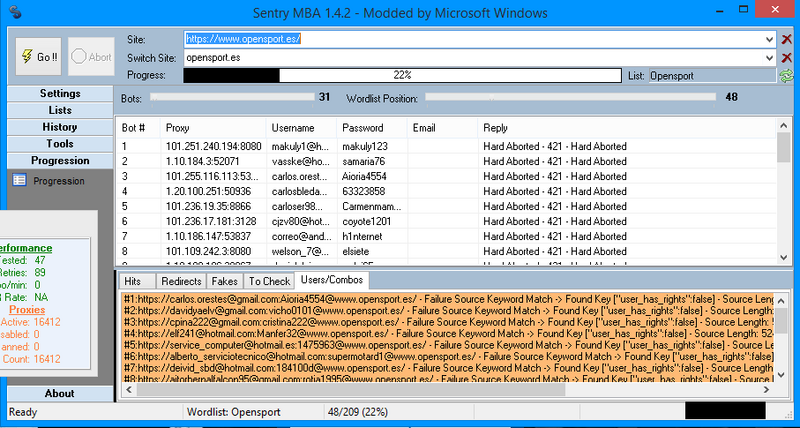The width and height of the screenshot is (800, 428).
Task: Click the Abort button
Action: click(91, 57)
